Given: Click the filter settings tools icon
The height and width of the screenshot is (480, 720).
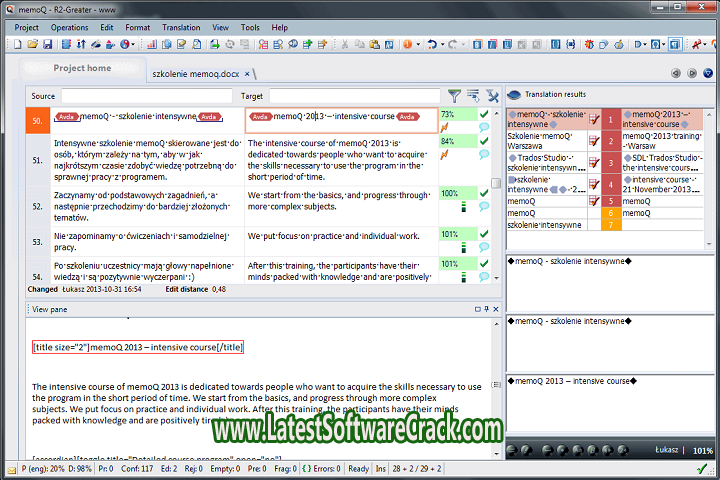Looking at the screenshot, I should coord(492,96).
